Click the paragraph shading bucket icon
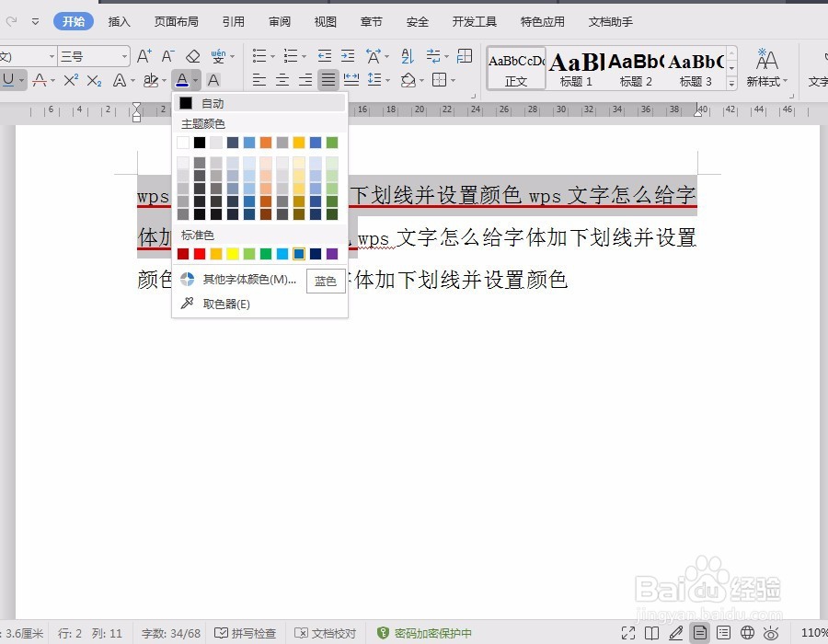This screenshot has height=644, width=828. pos(408,80)
